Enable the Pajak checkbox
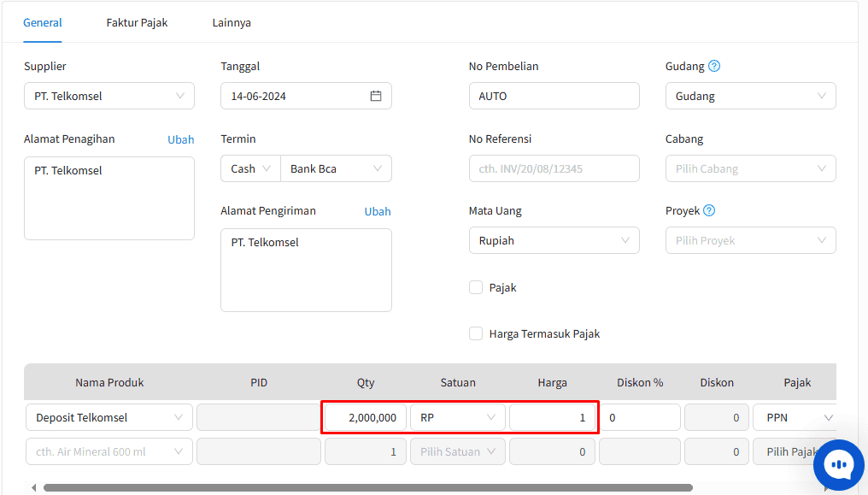868x495 pixels. pyautogui.click(x=476, y=288)
